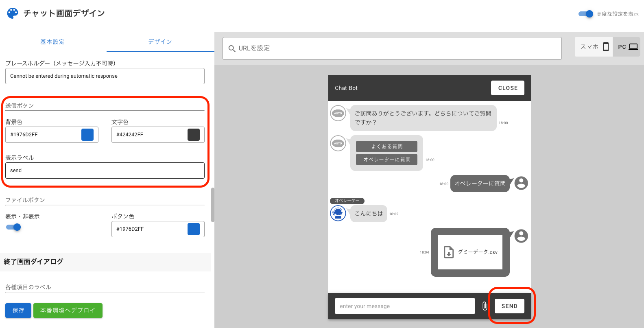The width and height of the screenshot is (644, 328).
Task: Switch preview to PC view
Action: tap(627, 47)
